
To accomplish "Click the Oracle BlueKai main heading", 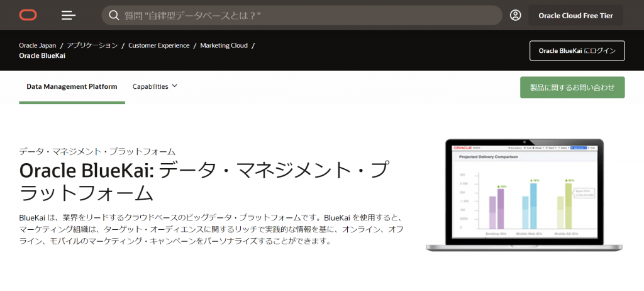I will (204, 181).
